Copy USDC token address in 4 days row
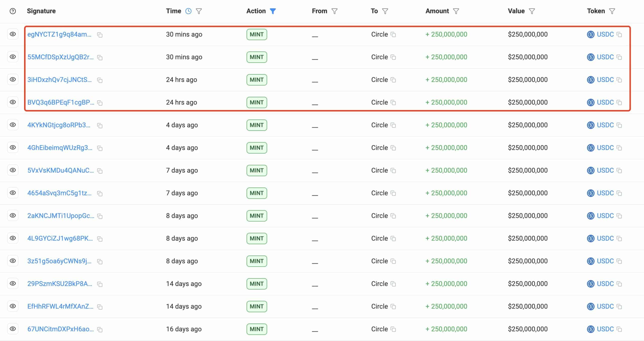Image resolution: width=644 pixels, height=341 pixels. coord(619,125)
